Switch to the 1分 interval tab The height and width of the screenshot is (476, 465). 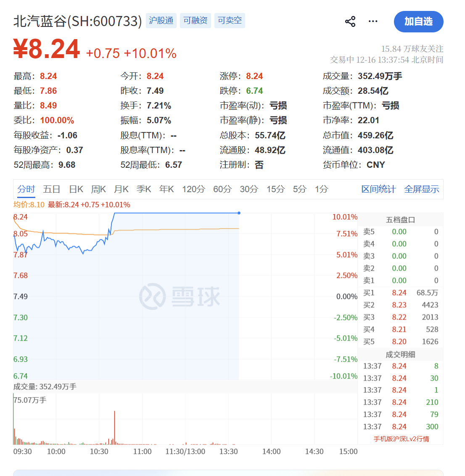pos(322,189)
